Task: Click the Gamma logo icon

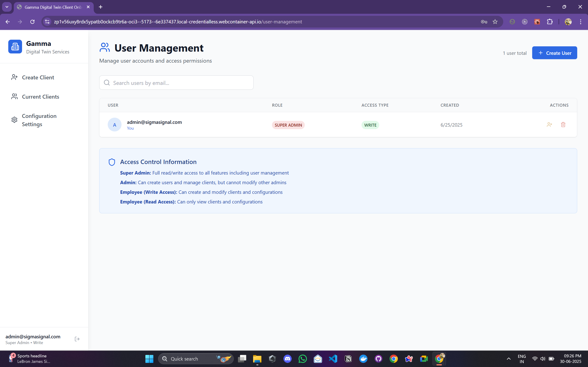Action: pyautogui.click(x=15, y=47)
